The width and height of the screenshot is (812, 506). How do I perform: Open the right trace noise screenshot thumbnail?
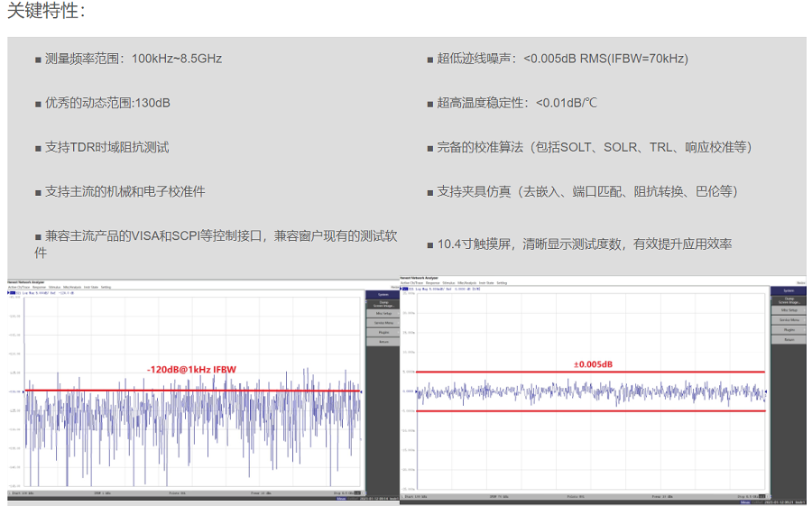click(602, 390)
